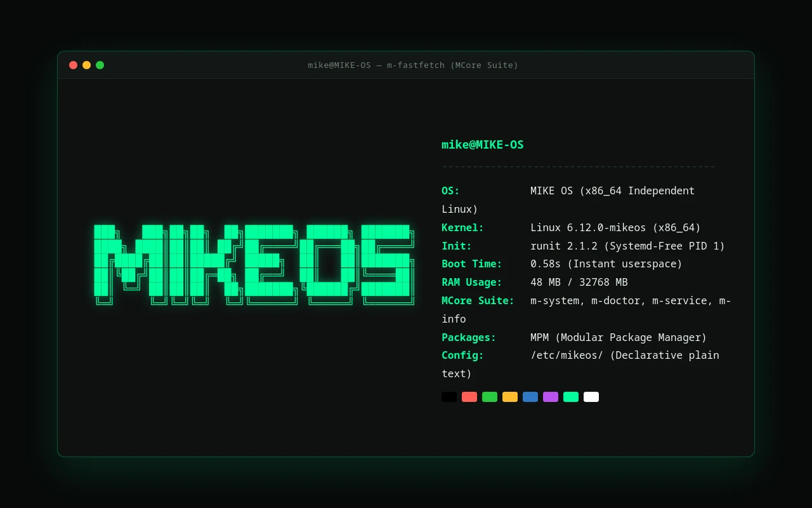Select 'Linux 6.12.0-mikeos (x86_64)' value
Image resolution: width=812 pixels, height=508 pixels.
click(x=616, y=227)
